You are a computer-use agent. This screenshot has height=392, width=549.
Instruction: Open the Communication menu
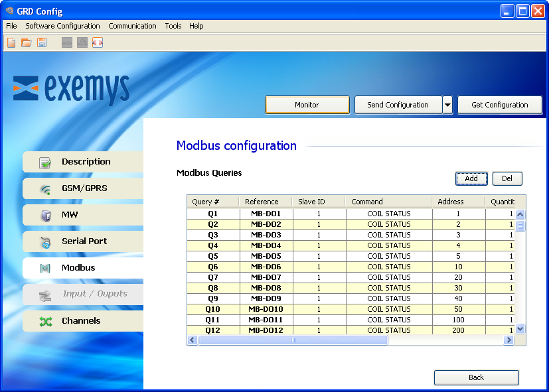(132, 26)
